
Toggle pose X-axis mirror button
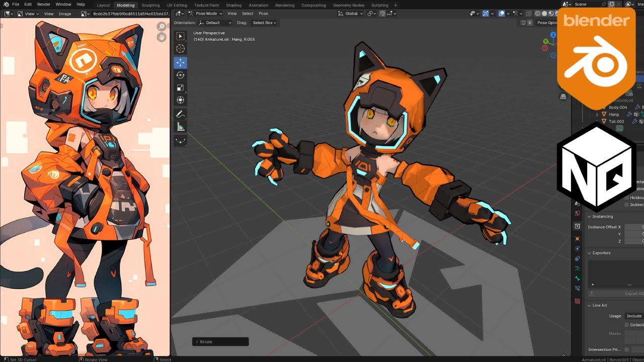530,23
